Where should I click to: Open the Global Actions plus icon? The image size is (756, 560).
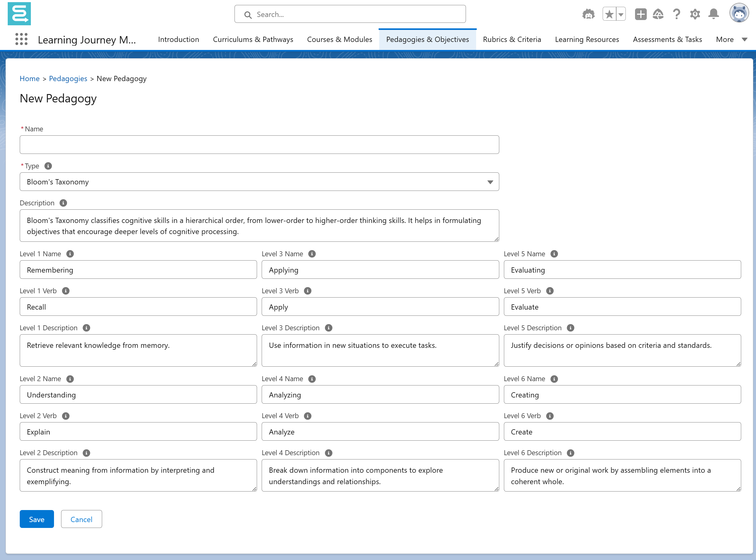tap(640, 14)
